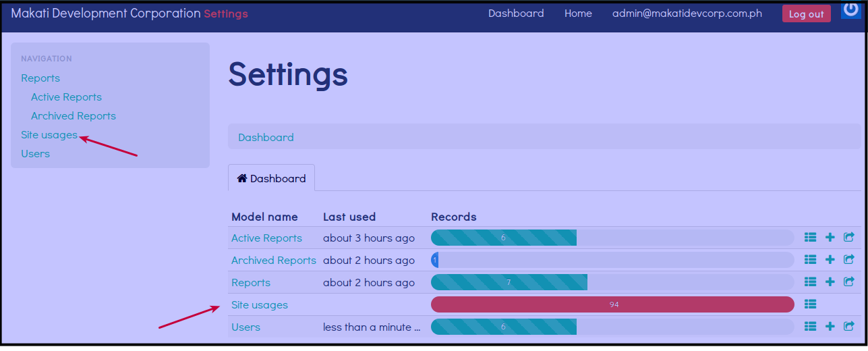This screenshot has height=351, width=868.
Task: Export Archived Reports records icon
Action: click(x=849, y=260)
